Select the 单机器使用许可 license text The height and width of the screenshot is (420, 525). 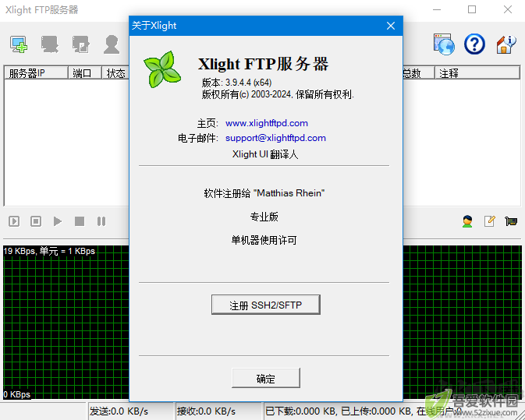(264, 240)
